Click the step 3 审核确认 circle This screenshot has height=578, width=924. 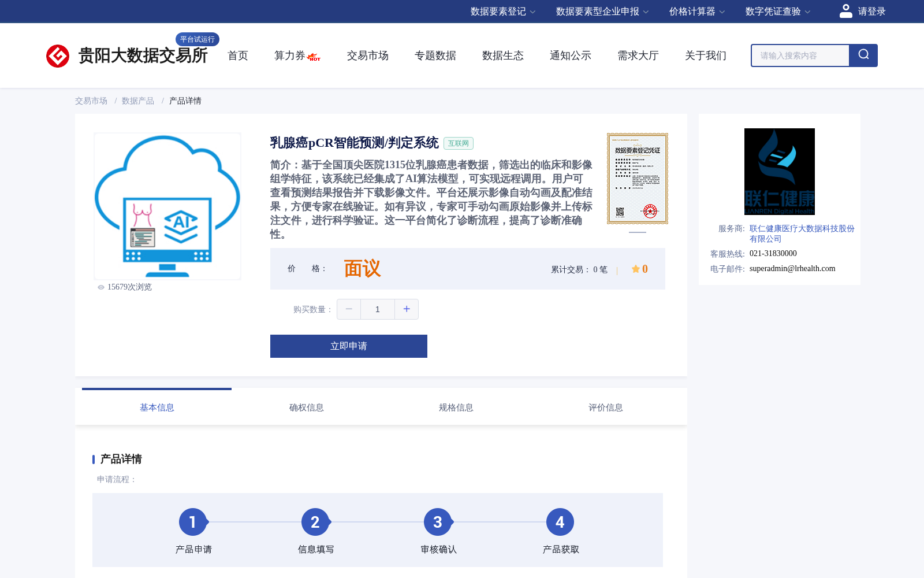pyautogui.click(x=438, y=522)
